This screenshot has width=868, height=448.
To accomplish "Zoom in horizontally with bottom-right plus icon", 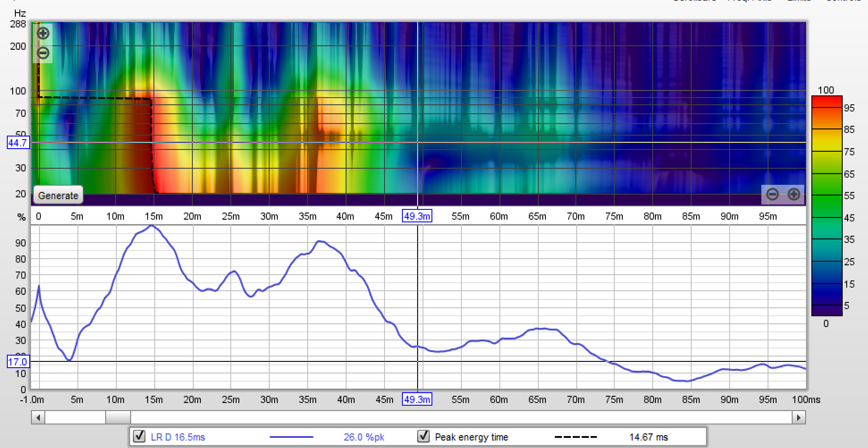I will tap(794, 194).
